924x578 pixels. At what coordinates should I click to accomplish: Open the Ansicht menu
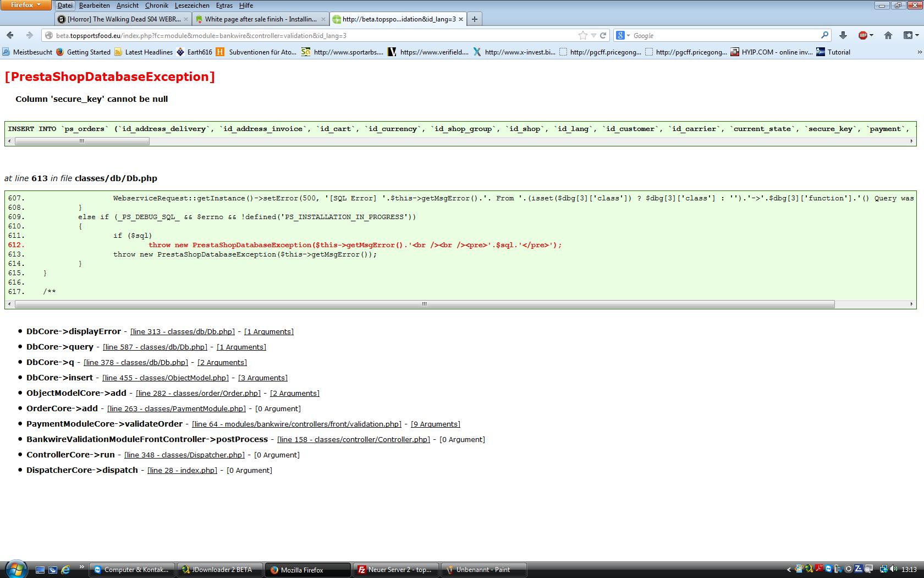coord(128,6)
